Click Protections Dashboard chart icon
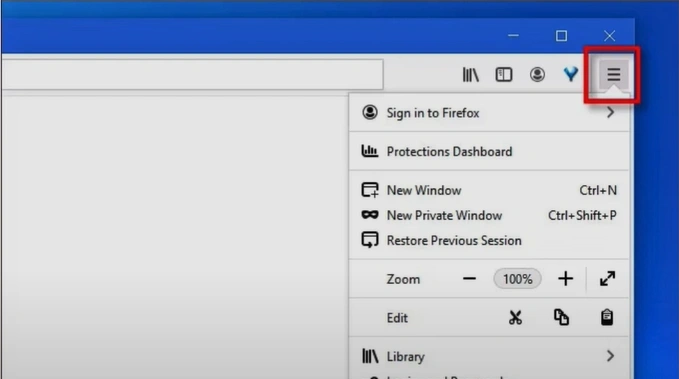The height and width of the screenshot is (379, 679). coord(370,151)
